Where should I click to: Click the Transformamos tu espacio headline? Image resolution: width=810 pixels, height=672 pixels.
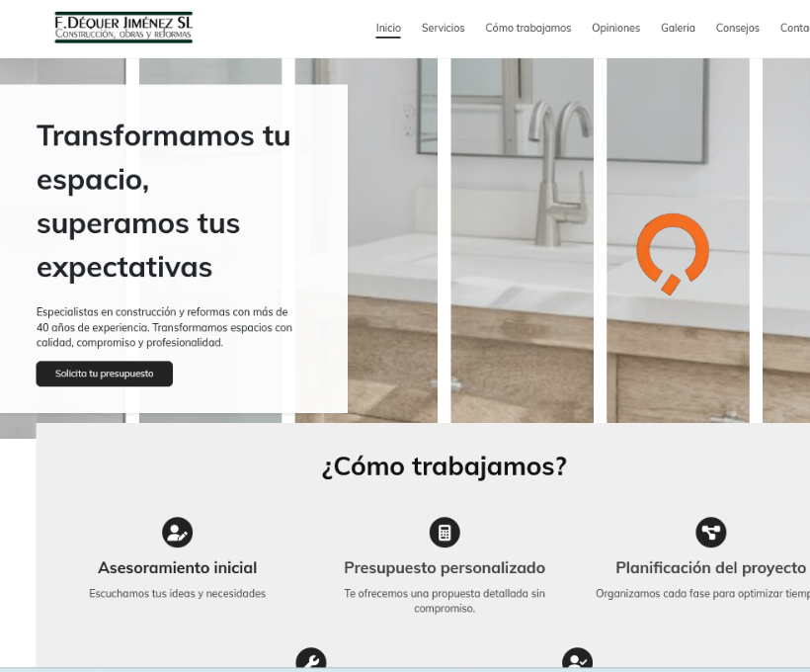coord(163,201)
